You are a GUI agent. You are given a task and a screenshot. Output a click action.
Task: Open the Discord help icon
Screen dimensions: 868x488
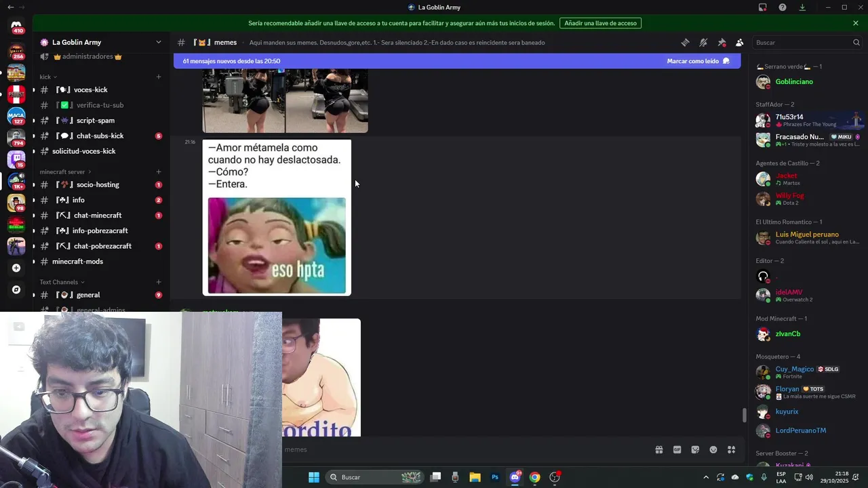pyautogui.click(x=783, y=7)
